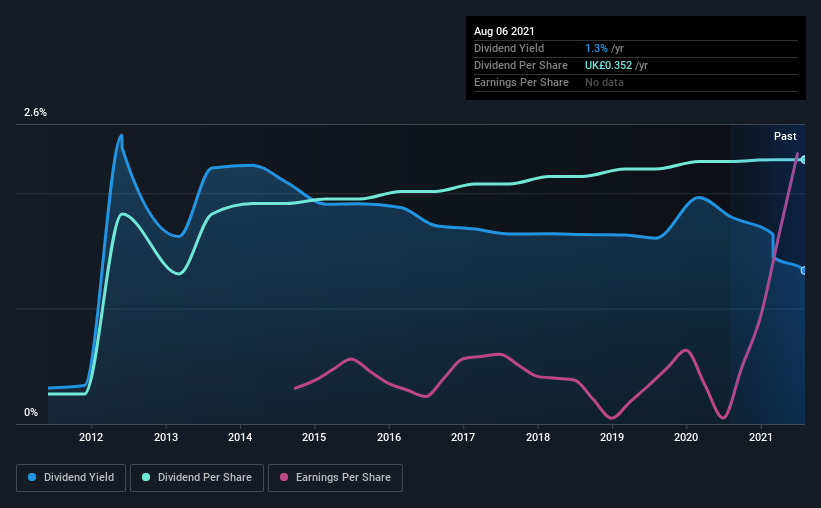
Task: Select the 2012 tick on the timeline
Action: (x=91, y=437)
